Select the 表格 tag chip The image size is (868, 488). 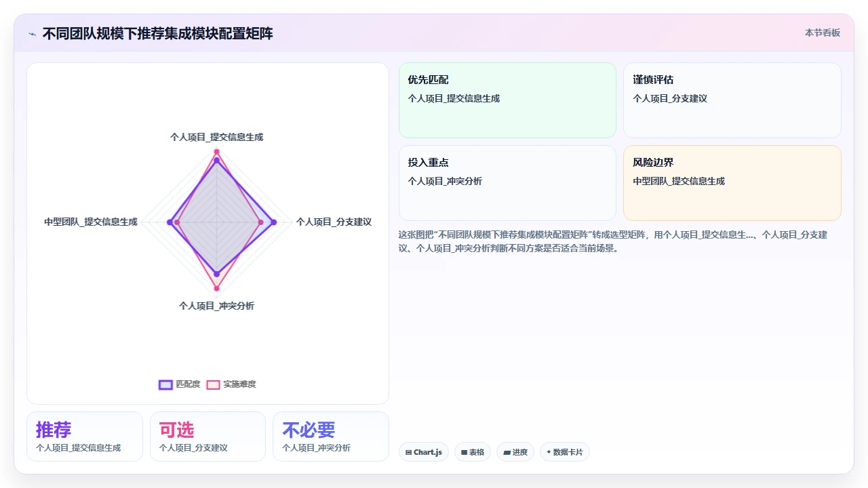pos(473,452)
